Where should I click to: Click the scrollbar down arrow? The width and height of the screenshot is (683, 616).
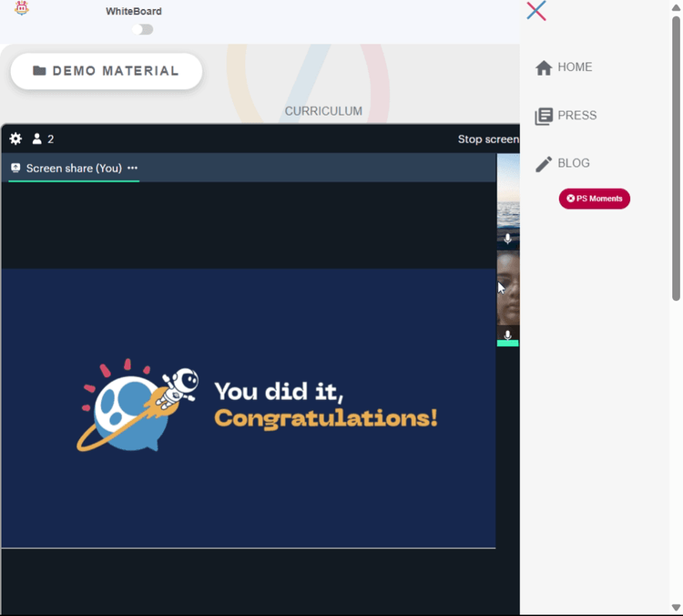pos(676,607)
